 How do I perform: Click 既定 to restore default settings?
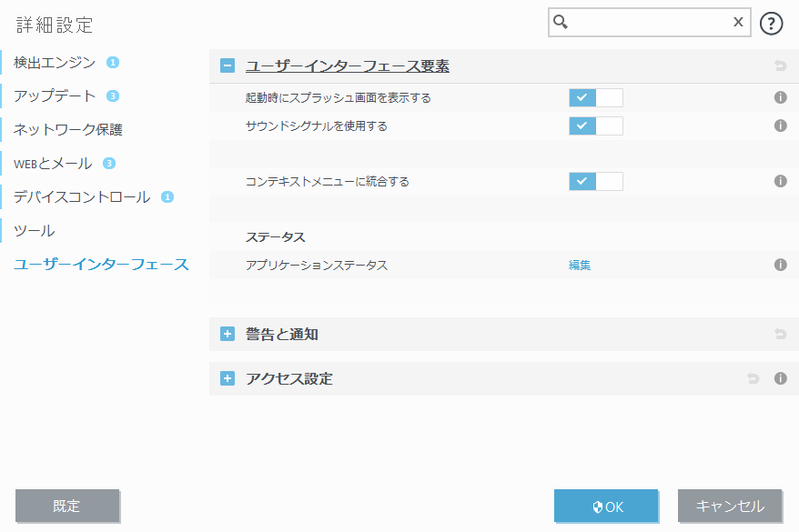click(x=67, y=507)
